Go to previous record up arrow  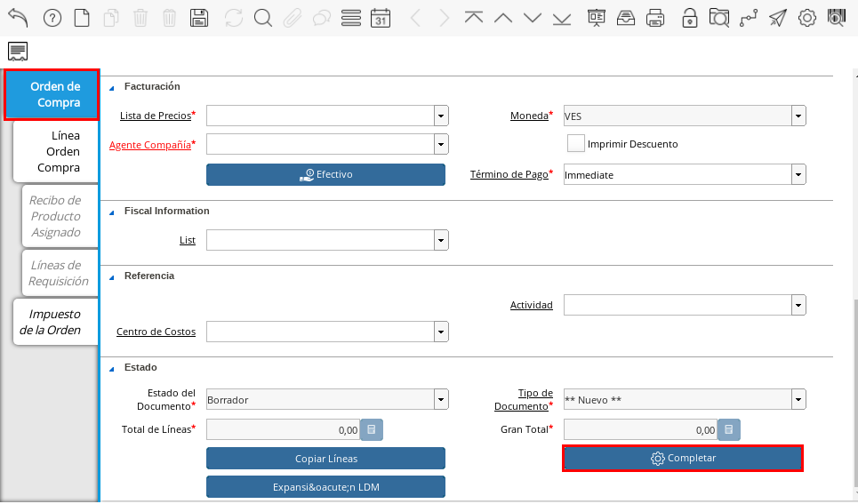tap(503, 18)
